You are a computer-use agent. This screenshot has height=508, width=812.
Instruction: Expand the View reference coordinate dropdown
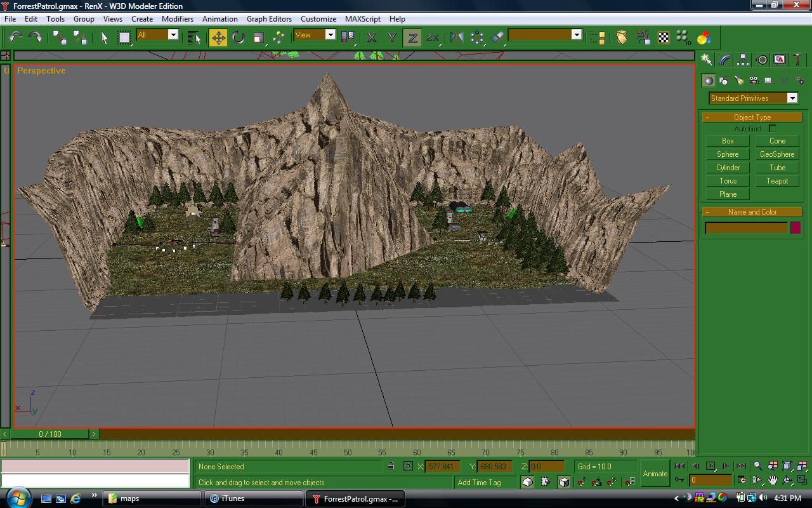(330, 35)
